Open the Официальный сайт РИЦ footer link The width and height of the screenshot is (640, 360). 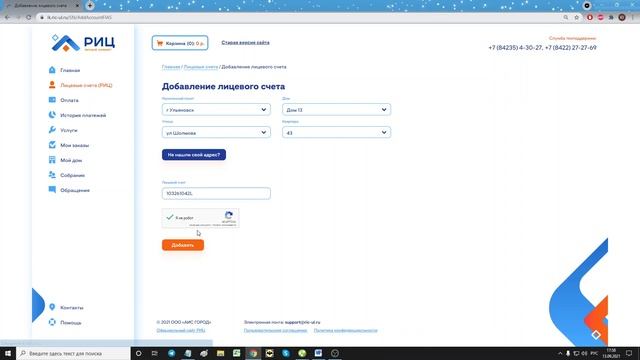coord(181,331)
